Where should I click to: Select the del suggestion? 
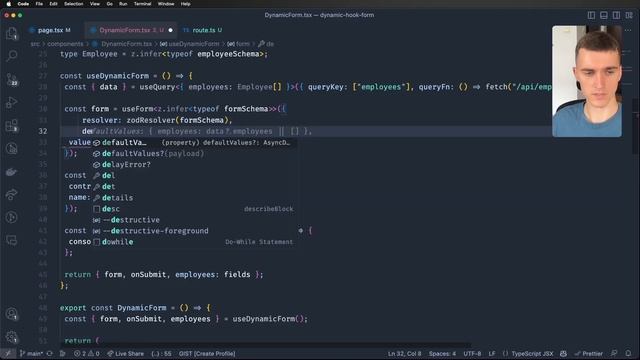pyautogui.click(x=193, y=176)
